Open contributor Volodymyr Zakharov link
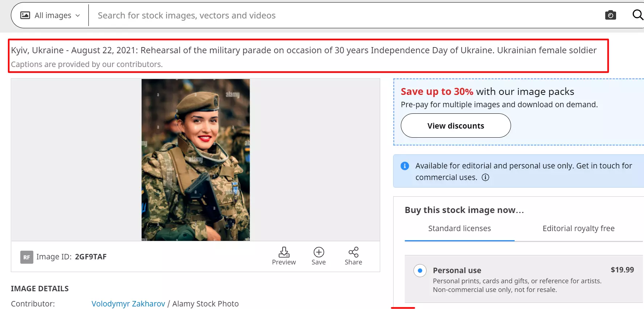Image resolution: width=644 pixels, height=309 pixels. (128, 304)
